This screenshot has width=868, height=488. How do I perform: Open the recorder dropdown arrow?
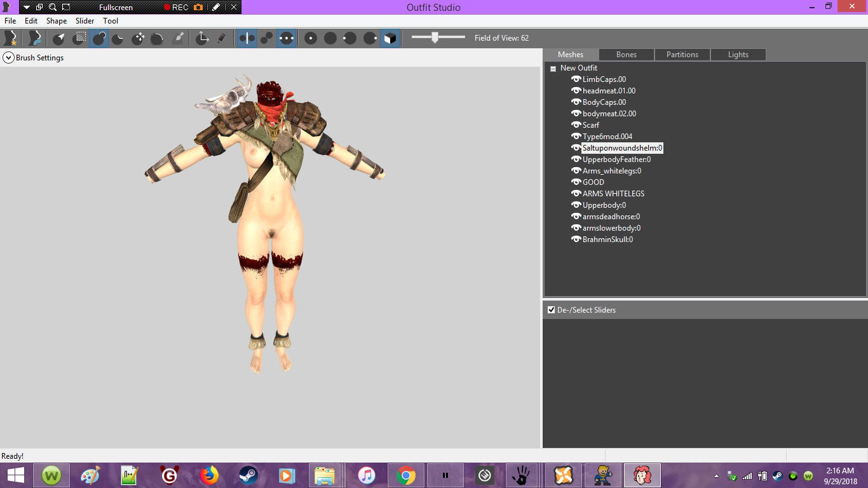tap(27, 7)
